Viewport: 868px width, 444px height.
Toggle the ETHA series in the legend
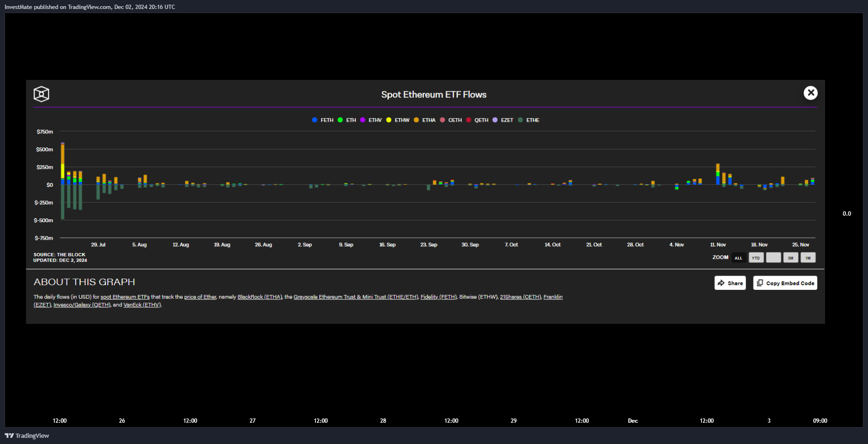(x=425, y=120)
